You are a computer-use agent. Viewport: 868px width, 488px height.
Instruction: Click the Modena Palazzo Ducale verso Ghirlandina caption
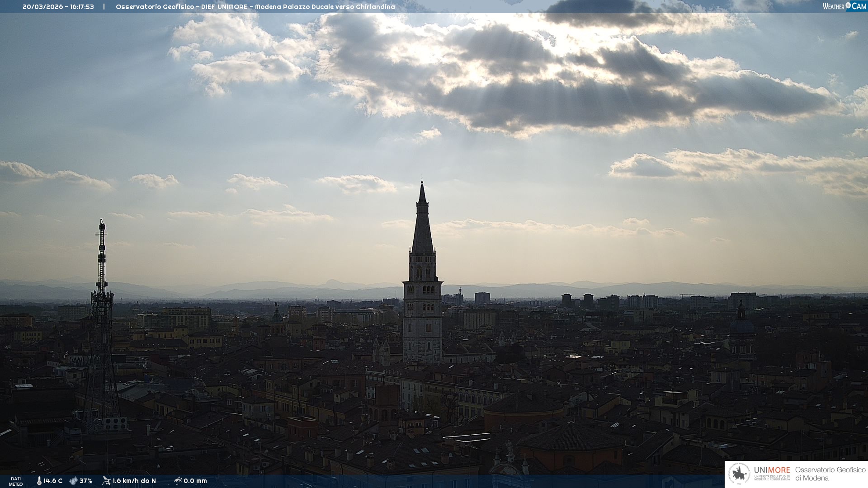tap(325, 7)
